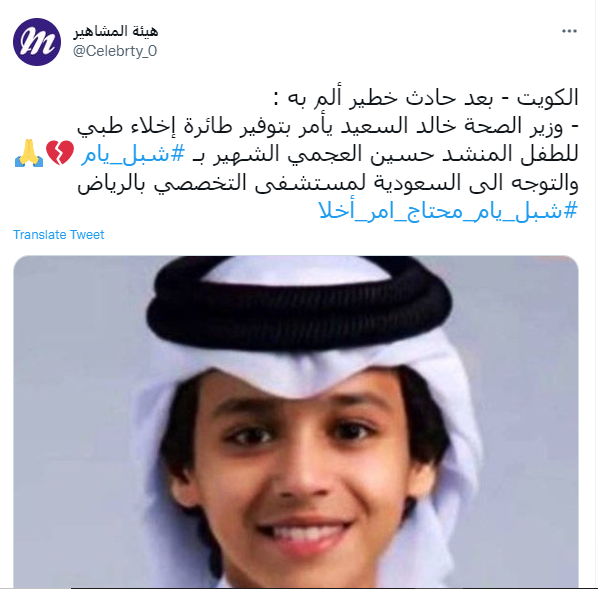Click the praying hands emoji

click(29, 153)
